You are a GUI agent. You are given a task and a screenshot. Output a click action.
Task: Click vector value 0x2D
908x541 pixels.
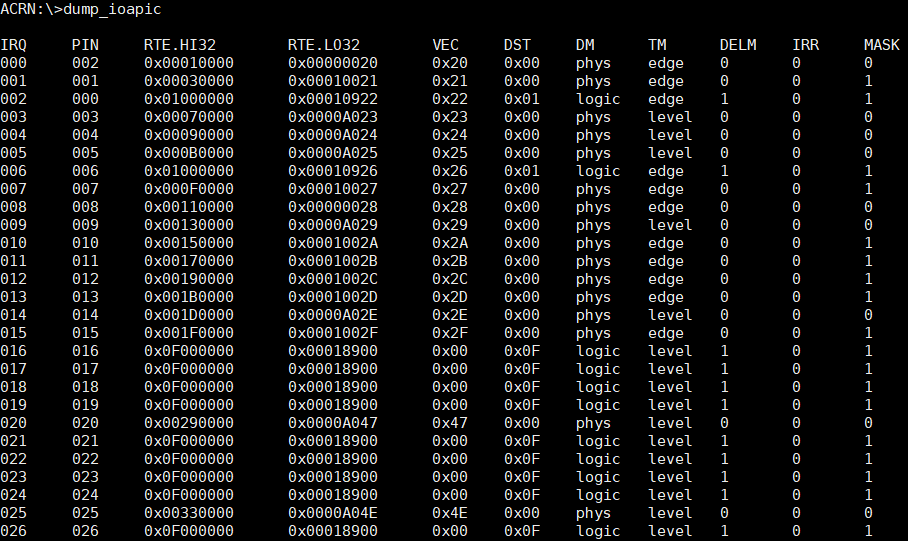click(x=450, y=297)
